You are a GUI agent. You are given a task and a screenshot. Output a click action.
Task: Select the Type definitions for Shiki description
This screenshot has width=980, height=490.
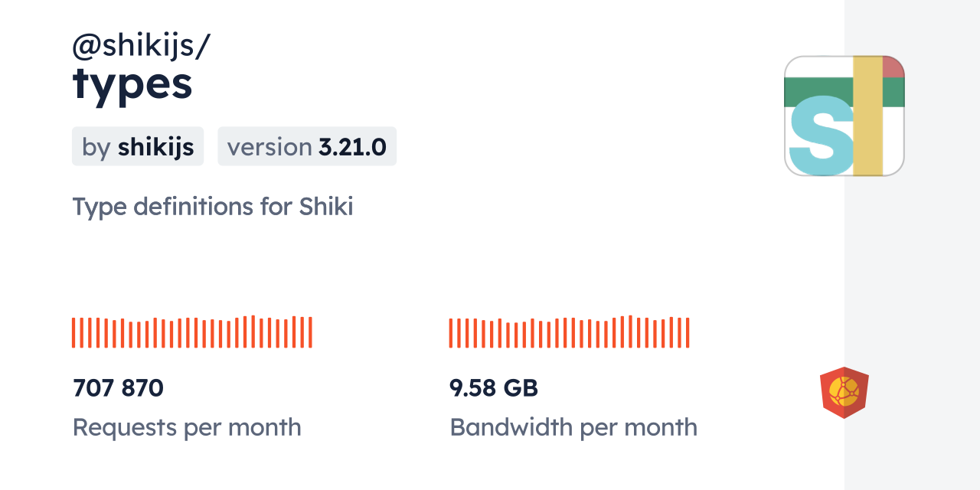pos(213,207)
